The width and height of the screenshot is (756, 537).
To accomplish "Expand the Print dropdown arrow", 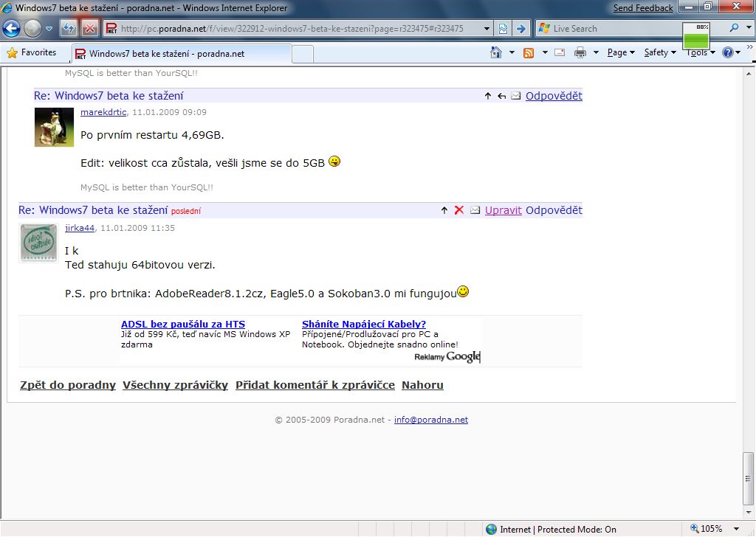I will 596,52.
